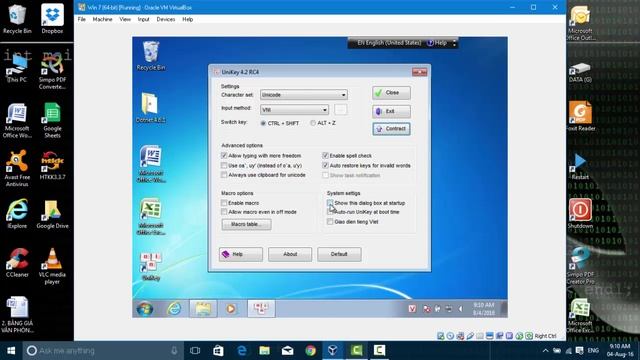Click the Restart desktop shortcut
The image size is (640, 360).
pyautogui.click(x=580, y=167)
